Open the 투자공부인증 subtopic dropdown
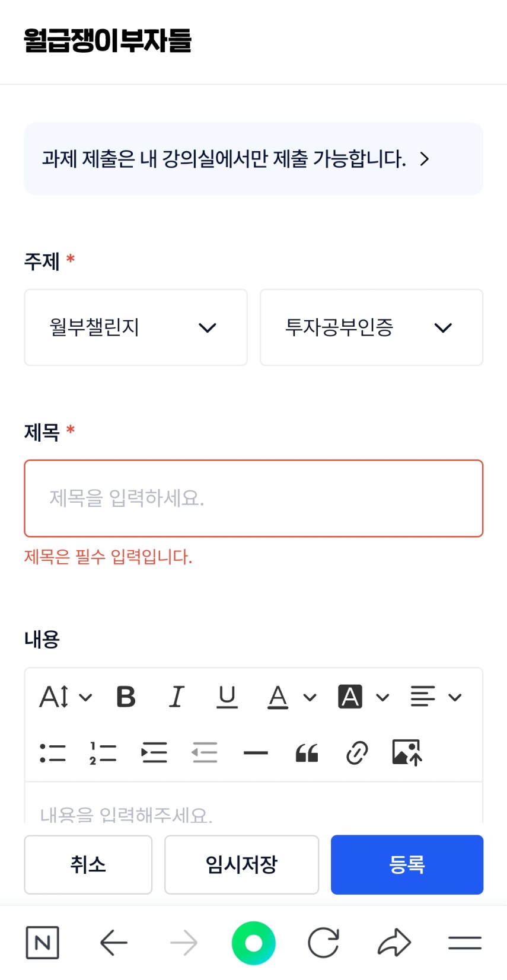The width and height of the screenshot is (507, 980). (371, 327)
